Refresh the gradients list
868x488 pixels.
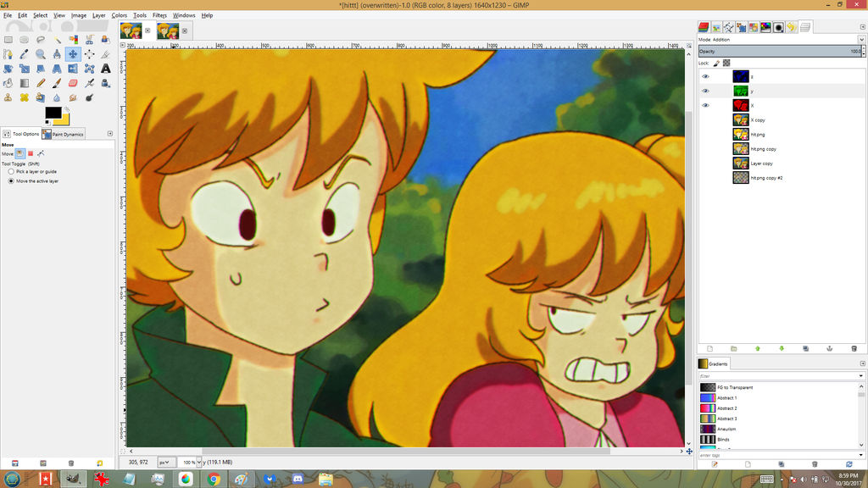click(849, 464)
